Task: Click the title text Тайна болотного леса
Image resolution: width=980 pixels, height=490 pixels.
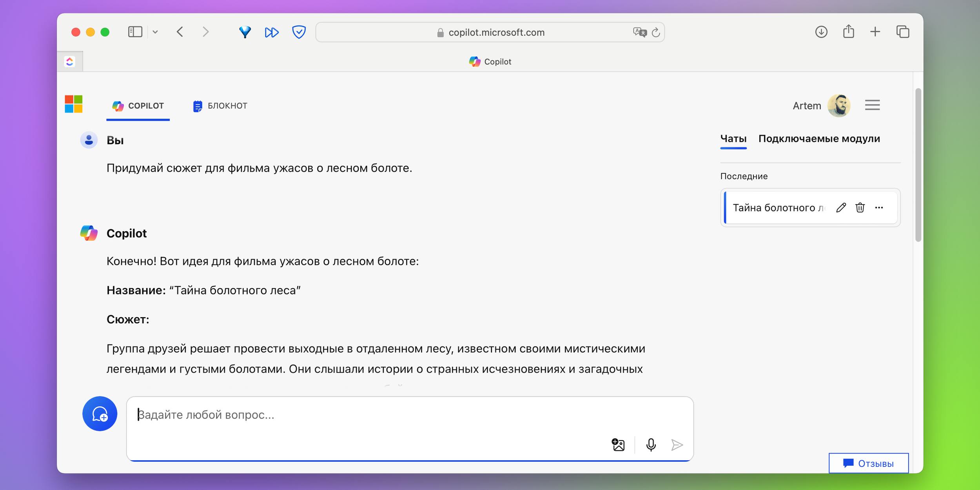Action: click(235, 290)
